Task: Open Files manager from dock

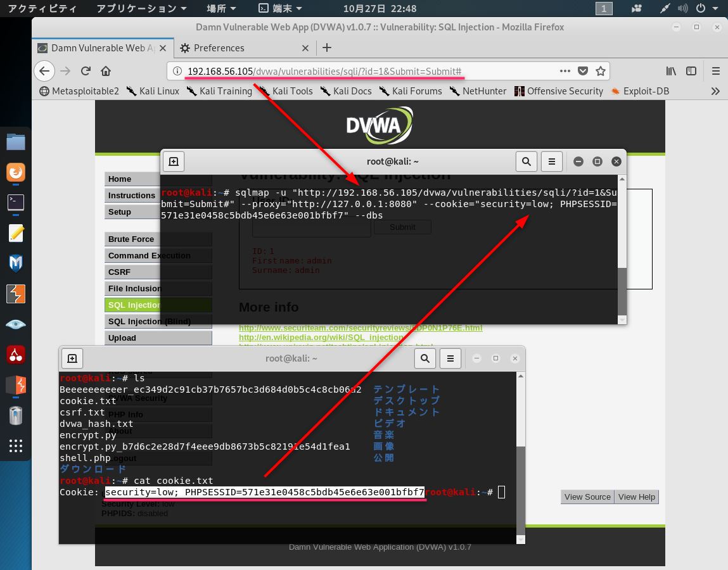Action: (16, 142)
